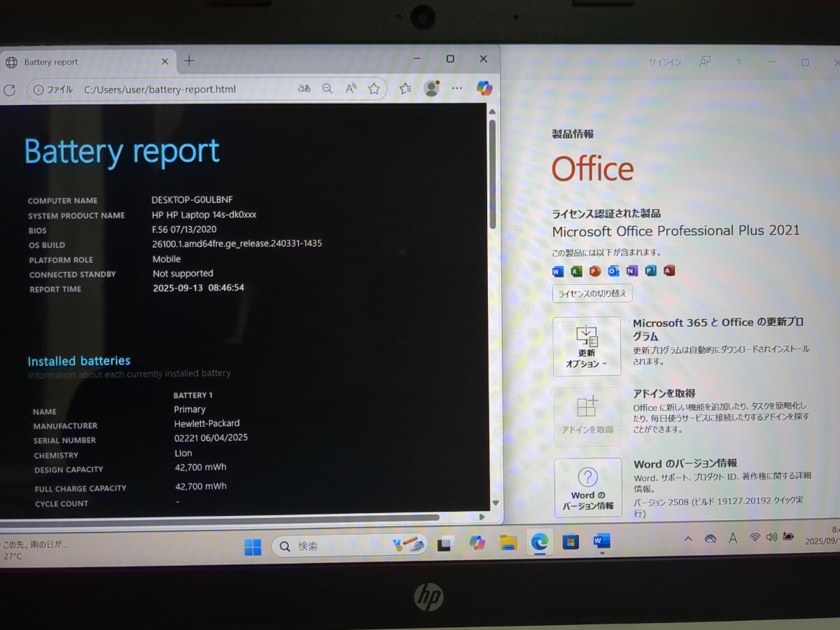Click the Edge scroll up arrow
This screenshot has width=840, height=630.
pos(492,112)
